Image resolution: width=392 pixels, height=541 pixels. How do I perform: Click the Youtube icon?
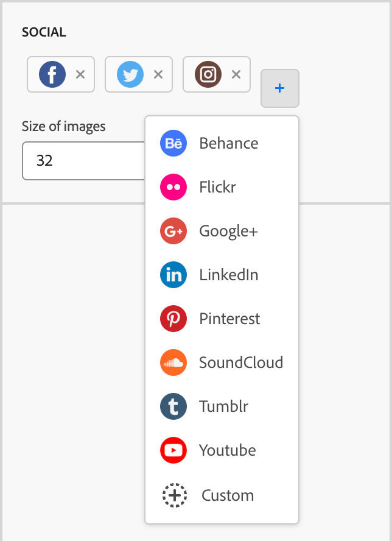(173, 450)
